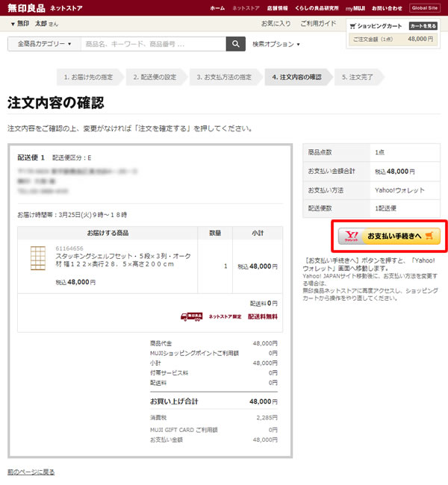Viewport: 448px width, 485px height.
Task: Click お問い合わせ contact link
Action: [386, 8]
